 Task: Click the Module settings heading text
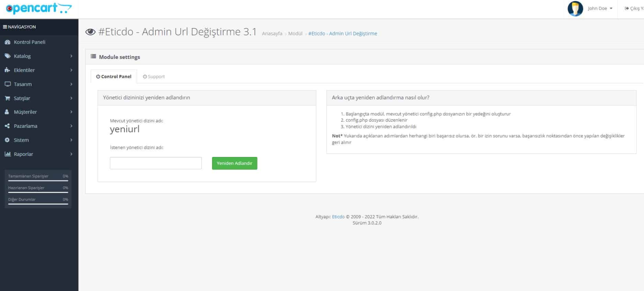pyautogui.click(x=120, y=57)
